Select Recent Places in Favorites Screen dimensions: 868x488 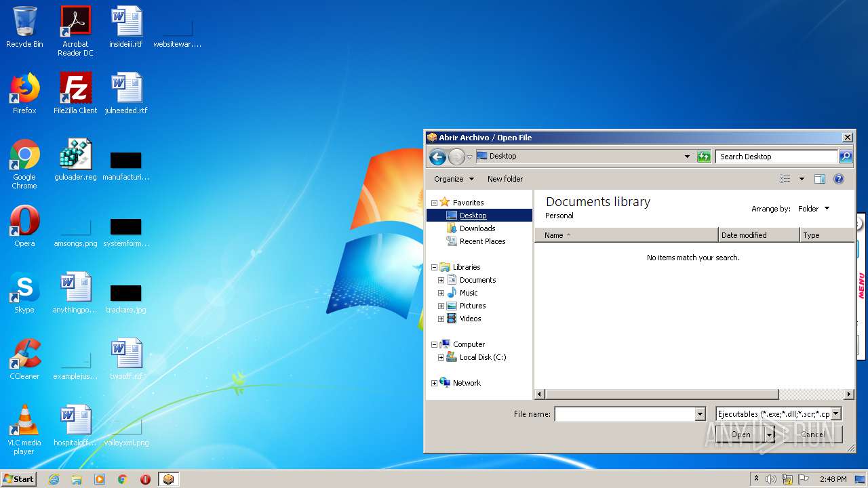482,241
